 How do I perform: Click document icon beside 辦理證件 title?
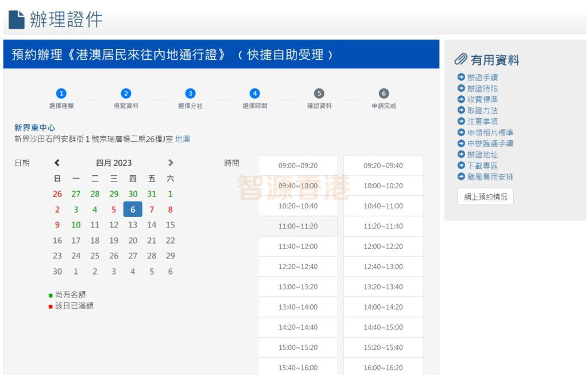17,20
